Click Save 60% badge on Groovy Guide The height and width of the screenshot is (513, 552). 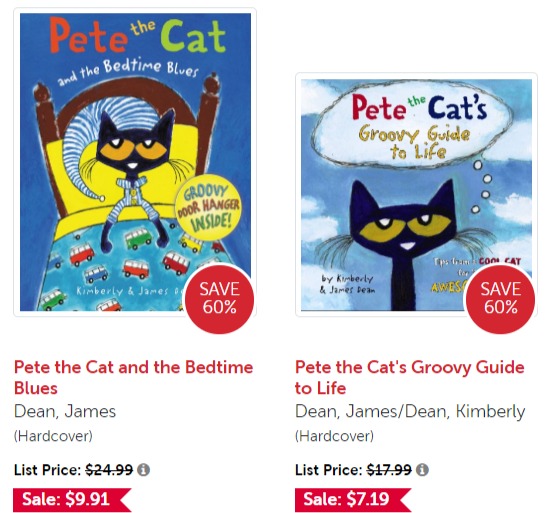pos(500,298)
